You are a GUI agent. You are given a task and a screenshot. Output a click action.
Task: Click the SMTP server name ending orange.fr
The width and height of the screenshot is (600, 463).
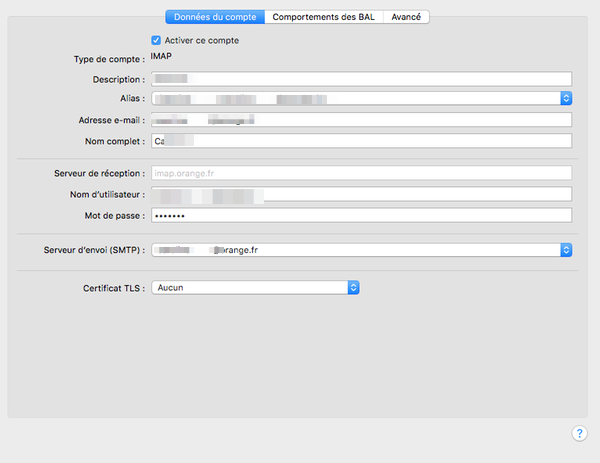240,249
